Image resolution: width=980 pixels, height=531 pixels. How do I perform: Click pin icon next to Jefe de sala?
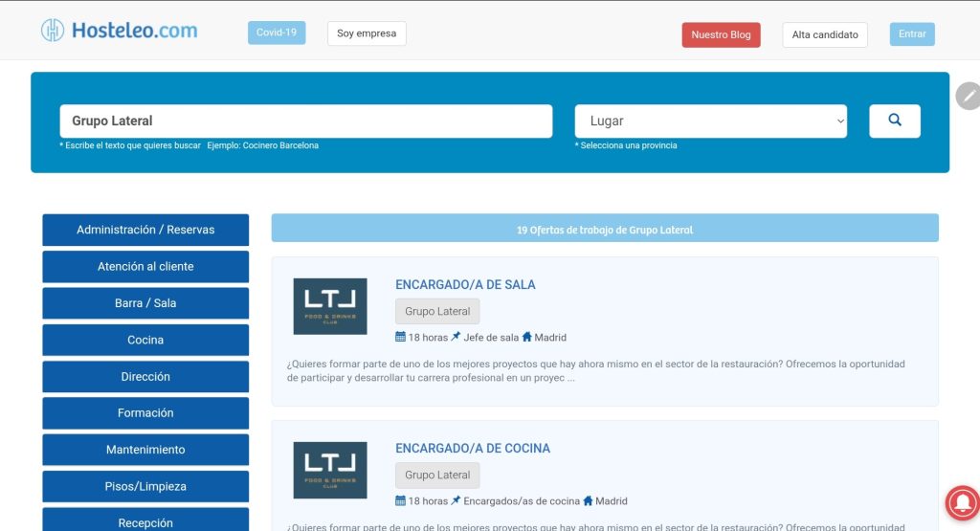coord(456,337)
